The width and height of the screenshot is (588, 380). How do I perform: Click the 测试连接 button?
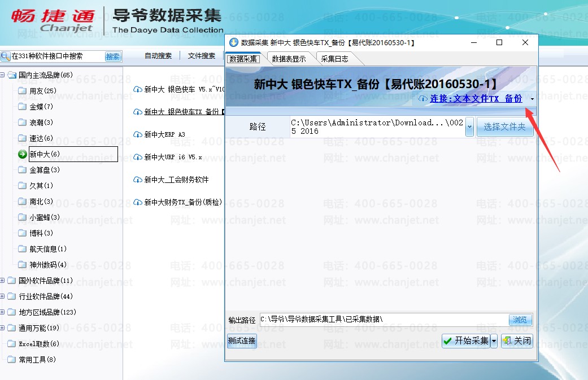click(x=242, y=340)
